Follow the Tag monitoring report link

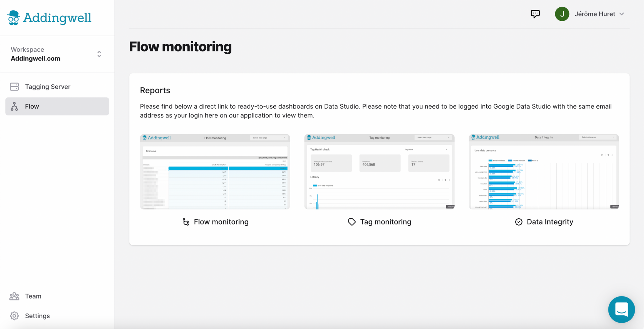point(385,222)
